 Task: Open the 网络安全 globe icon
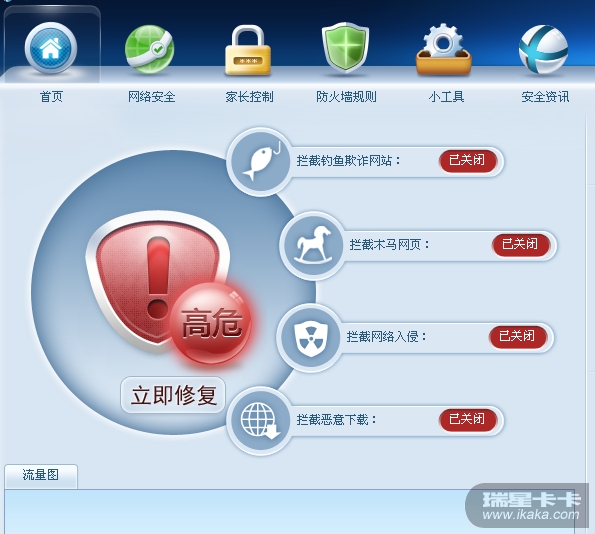click(150, 49)
